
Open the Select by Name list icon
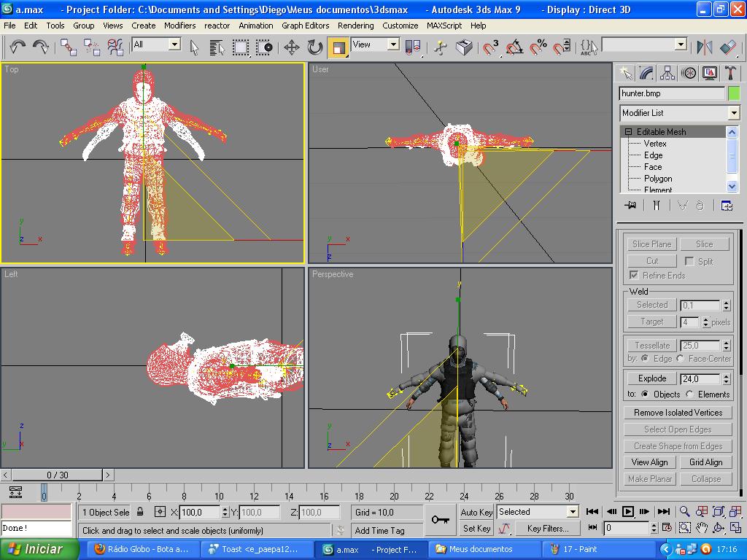[x=217, y=47]
